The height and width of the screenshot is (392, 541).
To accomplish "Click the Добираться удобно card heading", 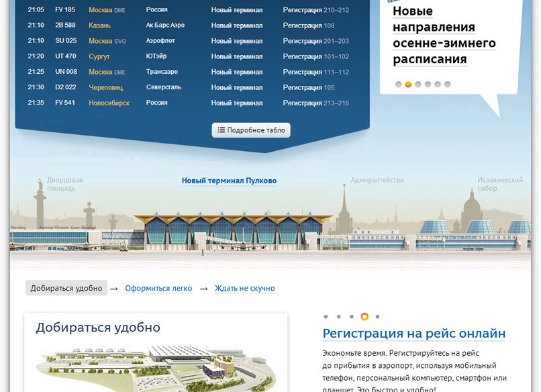I will pos(98,327).
